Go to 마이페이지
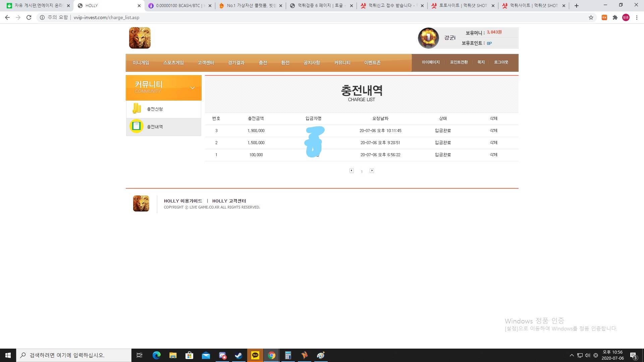Viewport: 644px width, 362px height. click(x=431, y=62)
